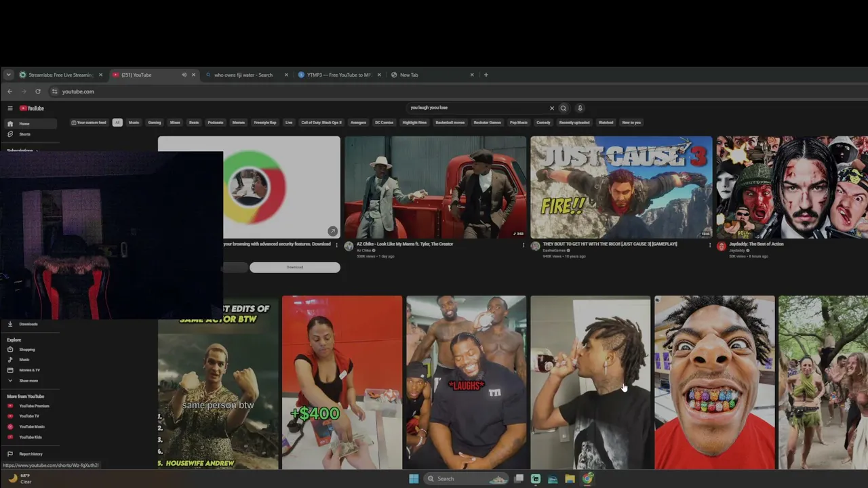Open the Windows Start menu
868x488 pixels.
tap(414, 479)
